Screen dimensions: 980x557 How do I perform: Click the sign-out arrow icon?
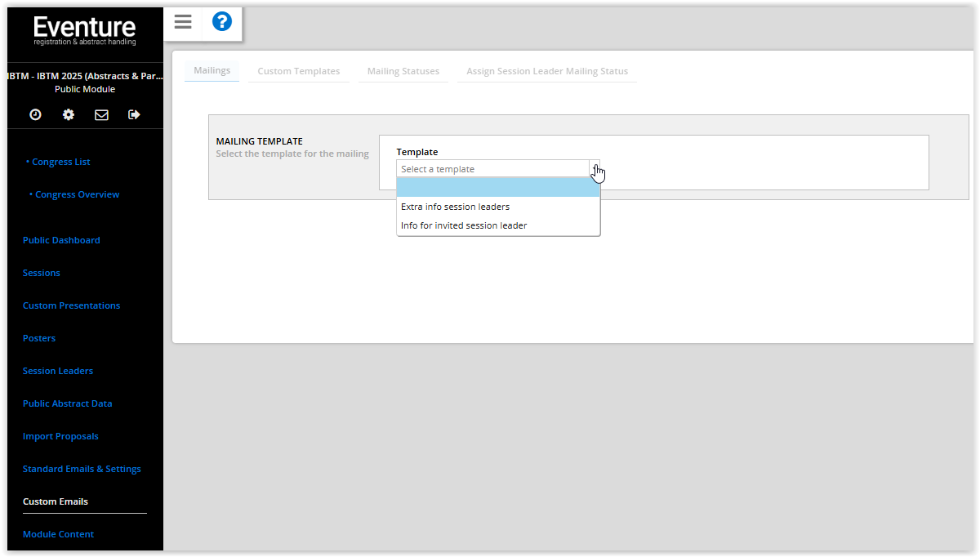[135, 115]
